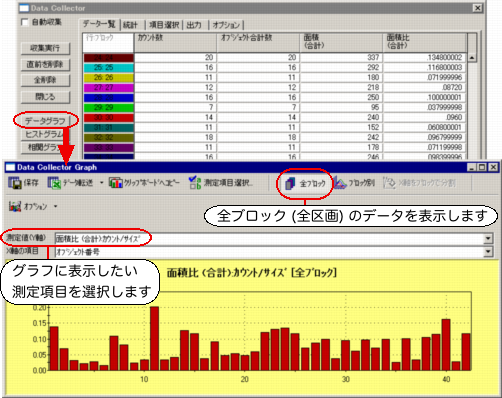Screen dimensions: 502x398
Task: Click the tallest bar in the chart
Action: point(154,338)
